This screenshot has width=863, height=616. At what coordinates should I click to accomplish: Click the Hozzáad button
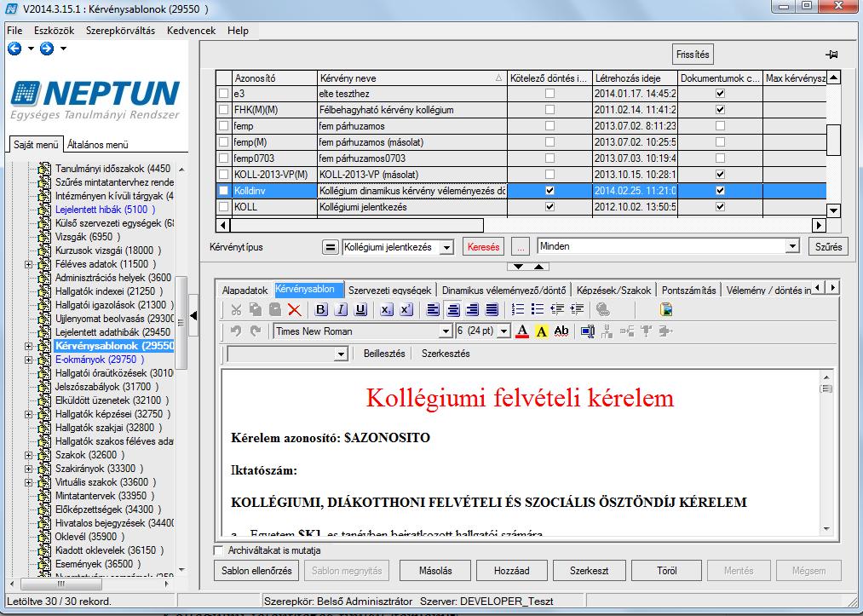tap(512, 571)
